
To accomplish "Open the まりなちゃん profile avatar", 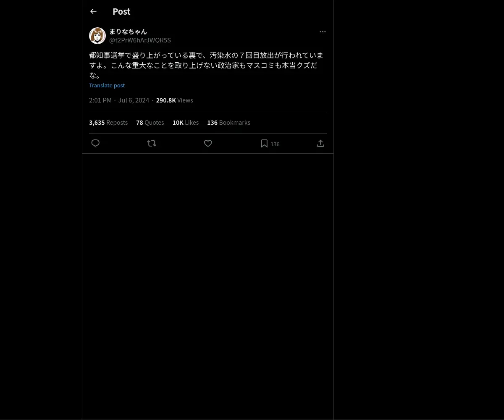I will point(97,36).
